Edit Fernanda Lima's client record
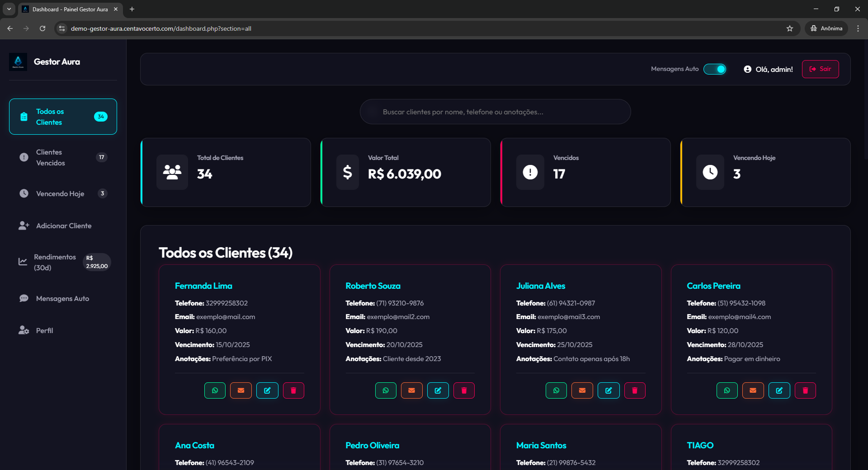This screenshot has height=470, width=868. [x=267, y=390]
